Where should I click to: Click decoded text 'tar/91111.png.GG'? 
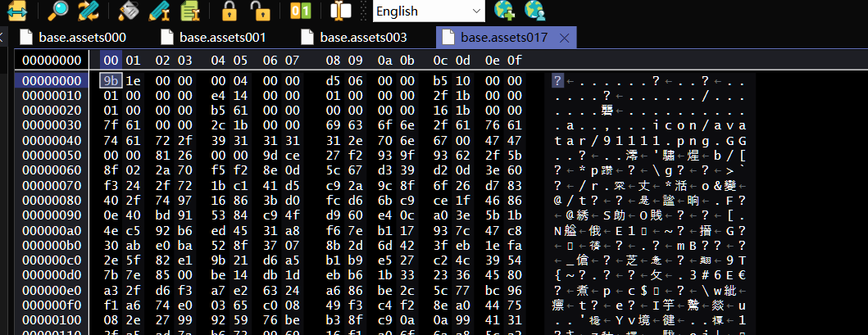649,139
